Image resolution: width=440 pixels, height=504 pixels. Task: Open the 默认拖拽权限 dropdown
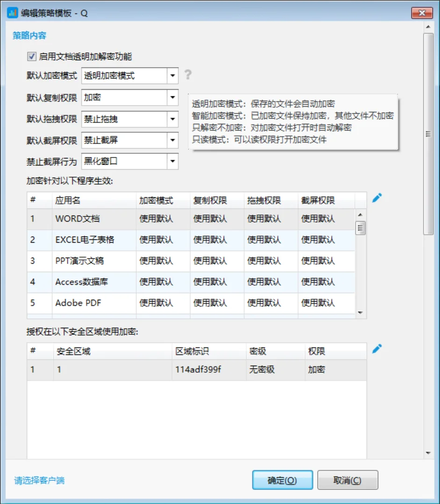pos(172,119)
